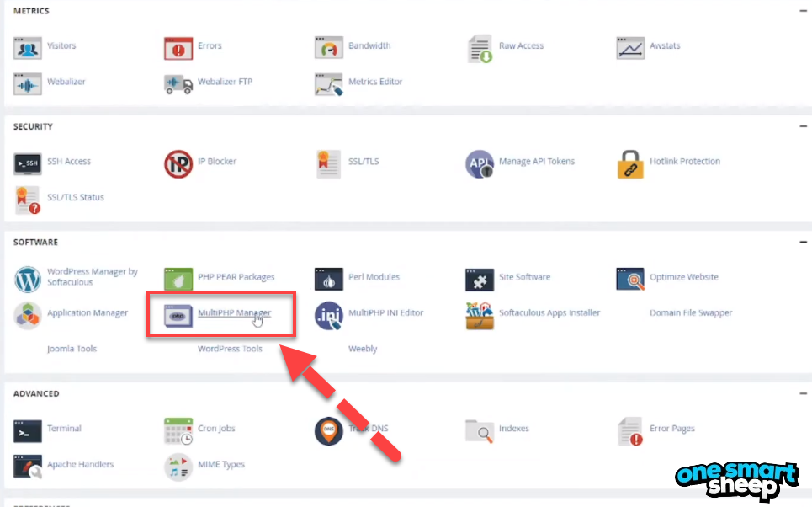
Task: Open the MultiPHP Manager link
Action: click(x=234, y=312)
